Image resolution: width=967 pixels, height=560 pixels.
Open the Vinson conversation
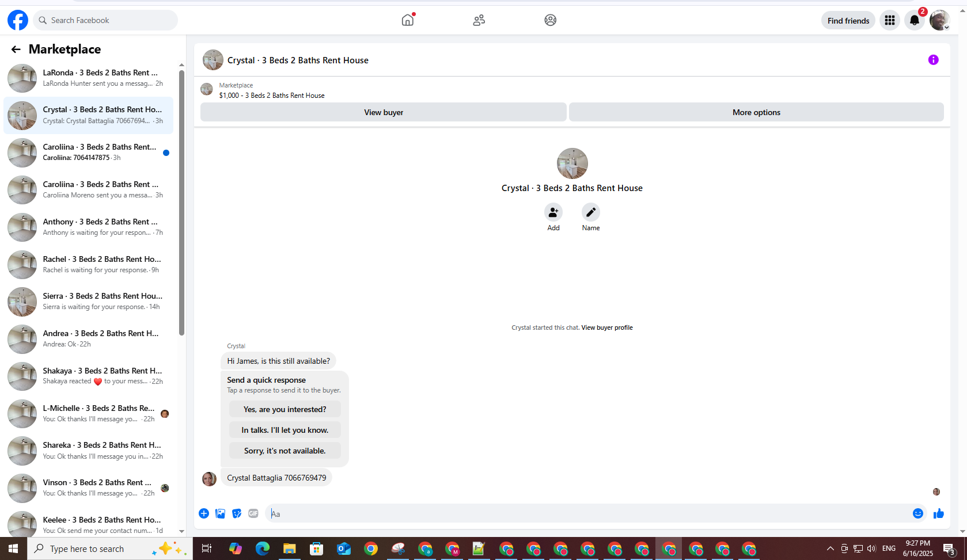click(x=89, y=487)
